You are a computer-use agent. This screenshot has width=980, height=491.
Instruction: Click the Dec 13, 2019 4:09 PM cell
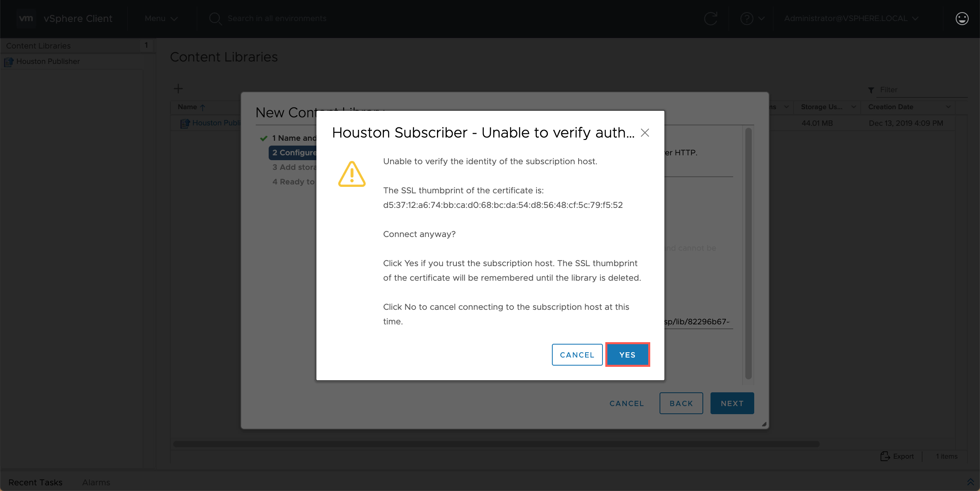pyautogui.click(x=906, y=123)
